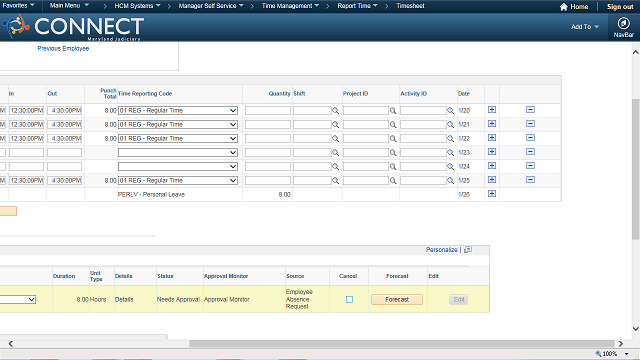The image size is (640, 360).
Task: Click the Sign out link
Action: click(620, 7)
